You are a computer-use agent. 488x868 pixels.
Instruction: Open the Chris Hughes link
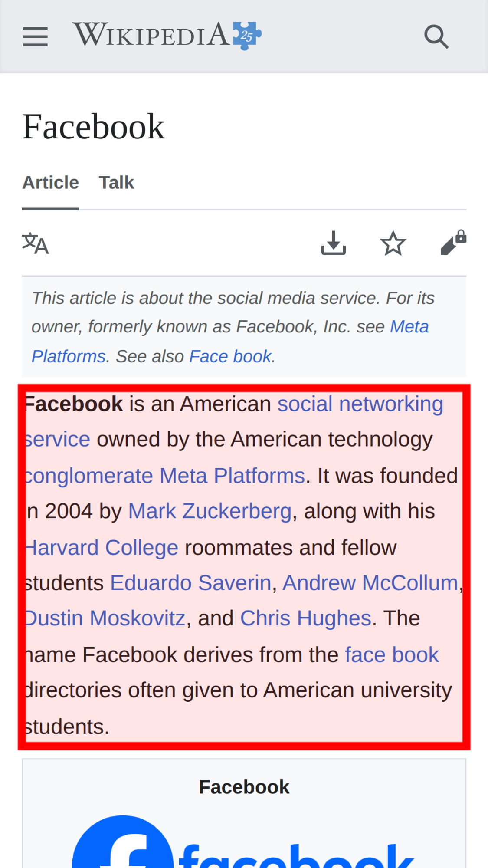(305, 618)
